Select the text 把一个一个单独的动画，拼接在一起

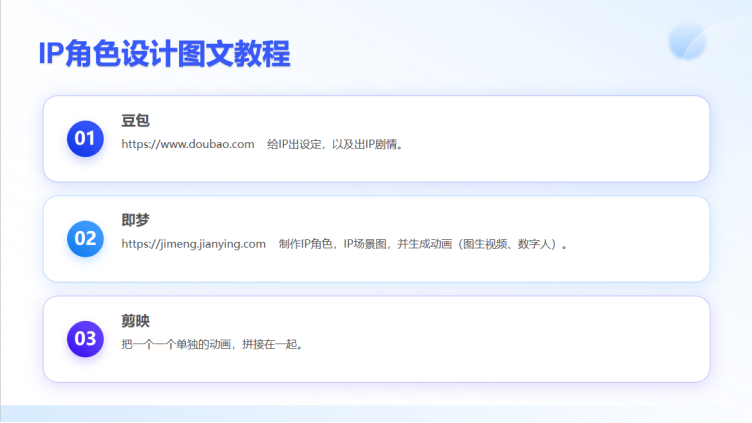click(211, 345)
